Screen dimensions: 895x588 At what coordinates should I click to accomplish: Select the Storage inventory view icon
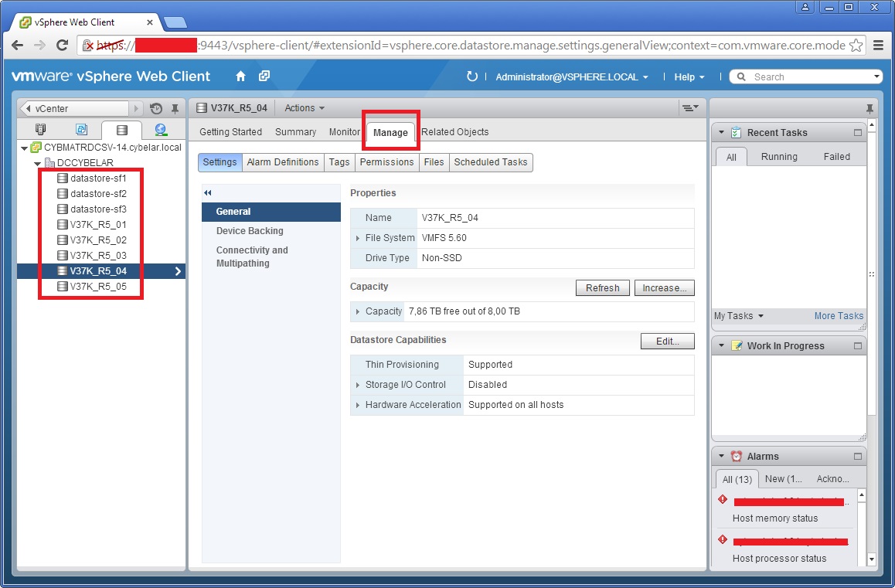(121, 130)
